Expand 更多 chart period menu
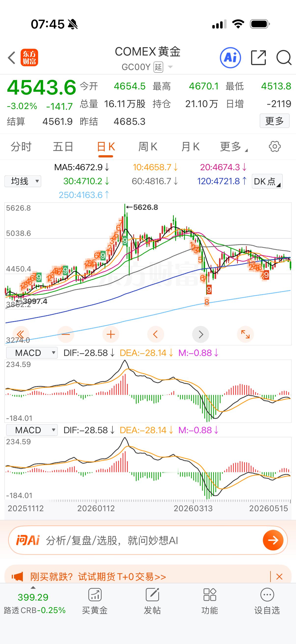 [234, 146]
